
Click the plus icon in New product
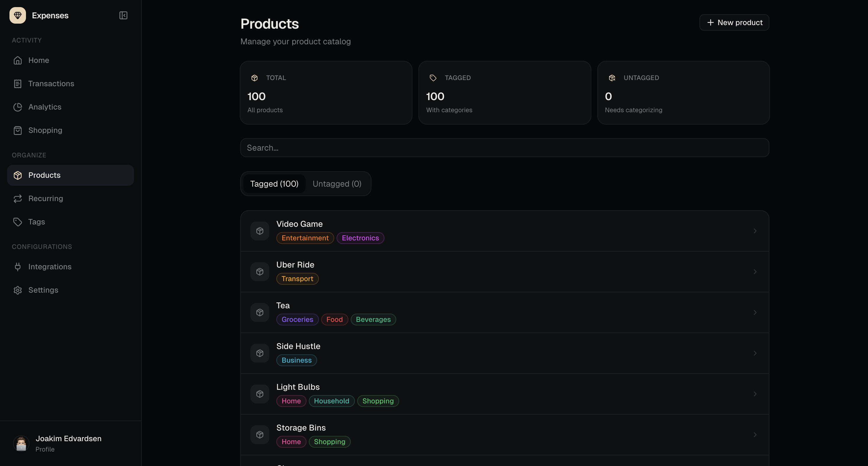pyautogui.click(x=710, y=22)
